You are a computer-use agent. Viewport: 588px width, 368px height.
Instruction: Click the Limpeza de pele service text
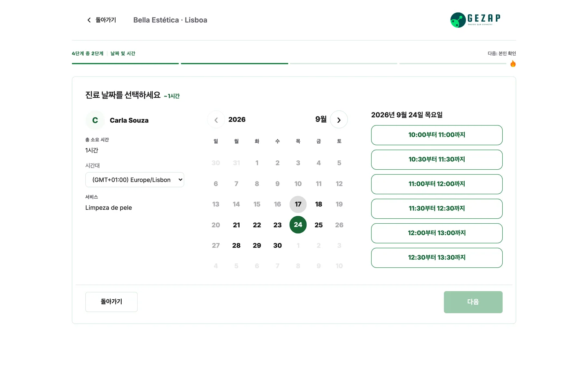(109, 208)
